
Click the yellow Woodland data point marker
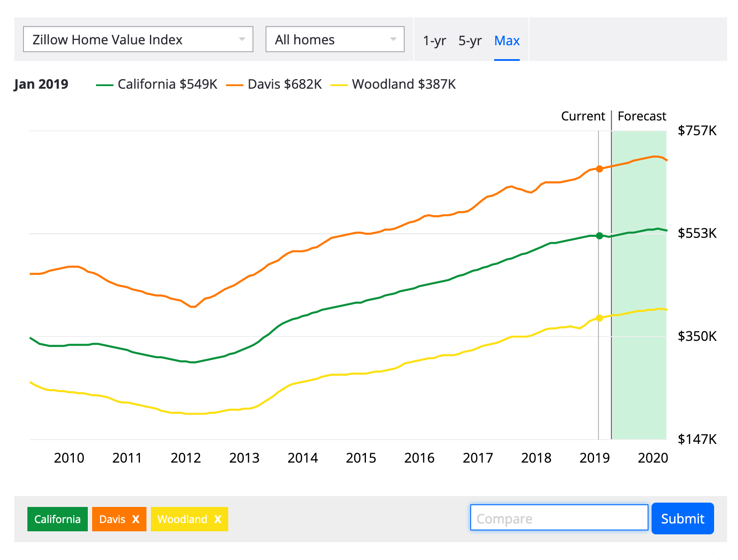click(x=599, y=318)
